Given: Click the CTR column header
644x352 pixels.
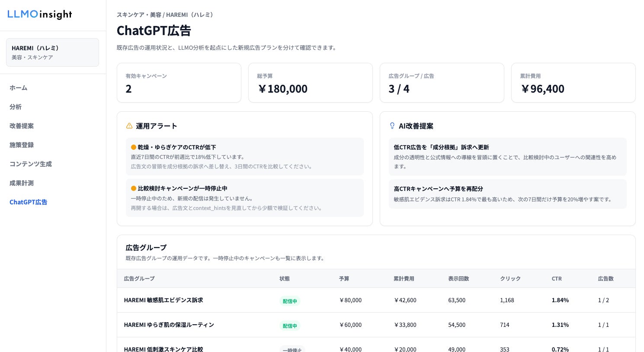Looking at the screenshot, I should [x=557, y=279].
